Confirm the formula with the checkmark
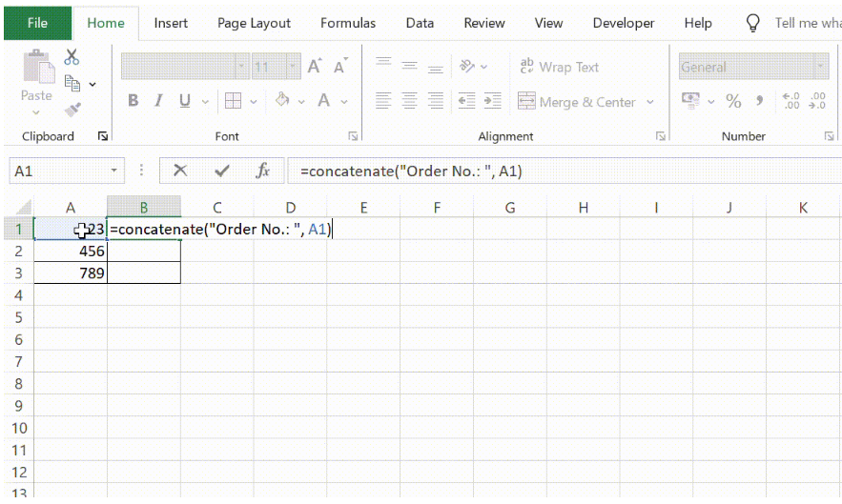This screenshot has width=842, height=504. (x=222, y=171)
